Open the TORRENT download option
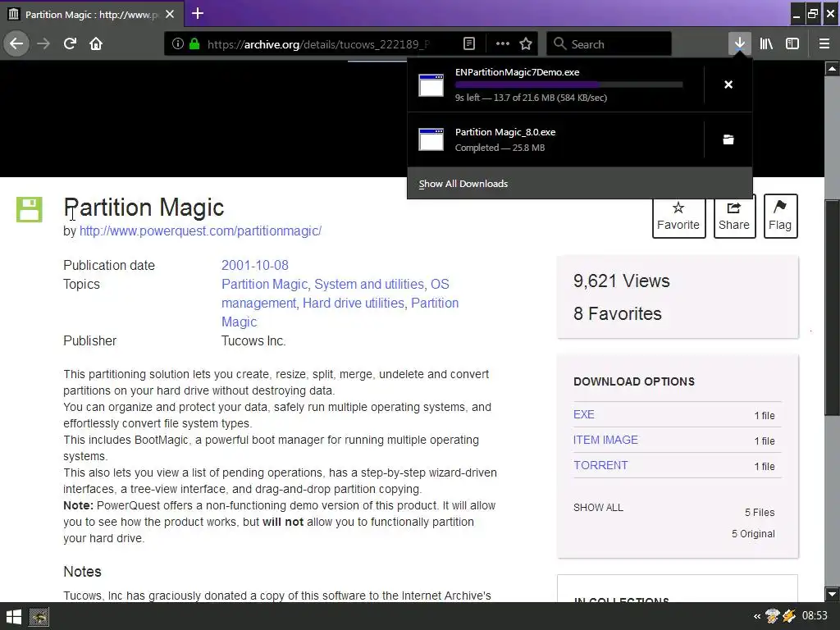Screen dimensions: 840x630 pos(600,466)
